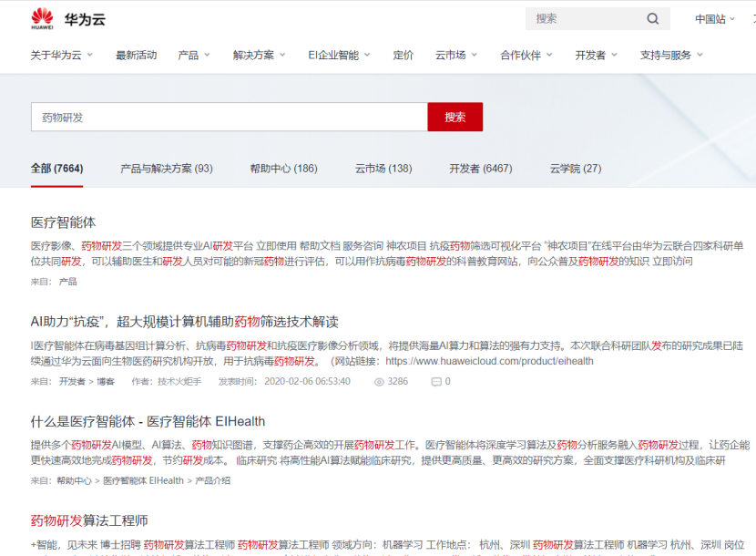
Task: Click 医疗智能体 EIHealth breadcrumb link
Action: [x=143, y=480]
